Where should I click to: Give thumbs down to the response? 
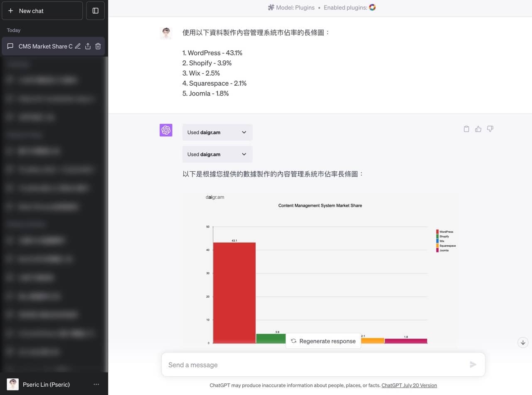click(x=490, y=129)
